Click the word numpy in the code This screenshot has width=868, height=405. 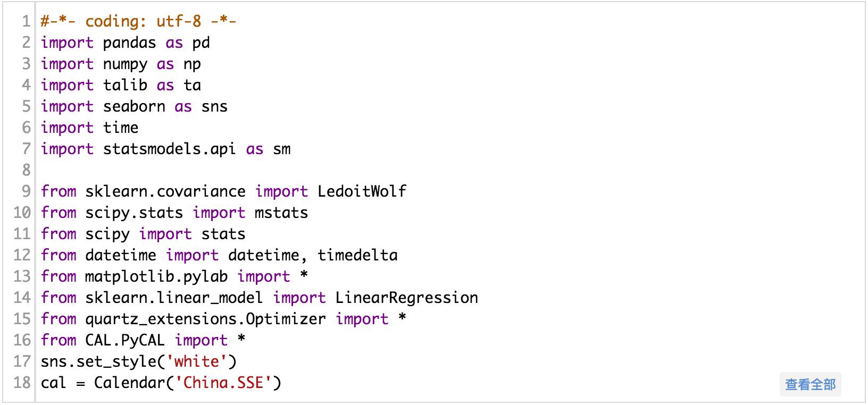point(125,64)
